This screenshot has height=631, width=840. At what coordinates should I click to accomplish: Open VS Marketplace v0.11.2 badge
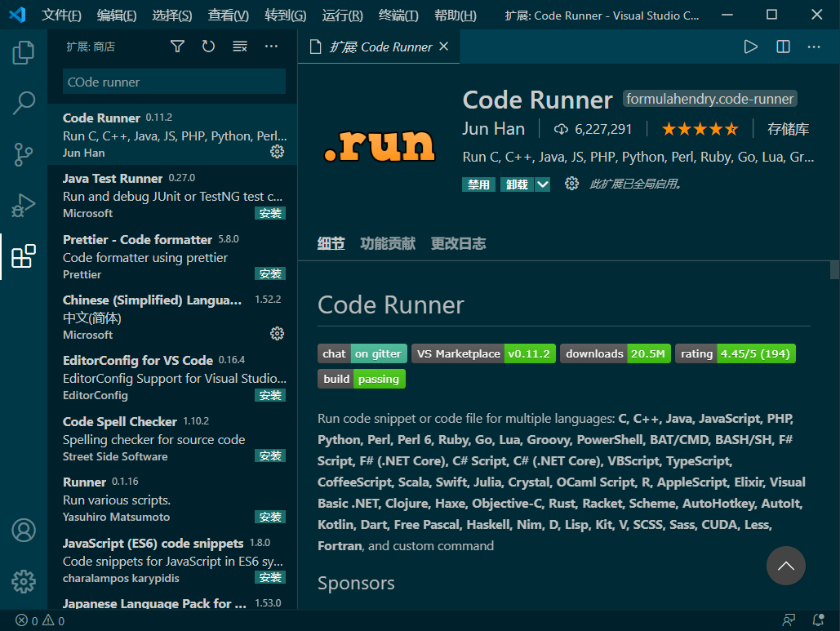click(x=483, y=353)
